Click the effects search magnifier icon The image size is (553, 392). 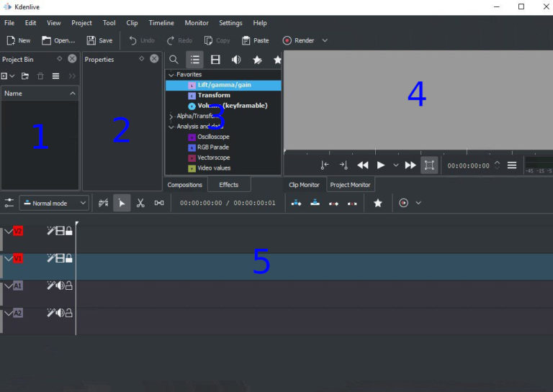[174, 60]
